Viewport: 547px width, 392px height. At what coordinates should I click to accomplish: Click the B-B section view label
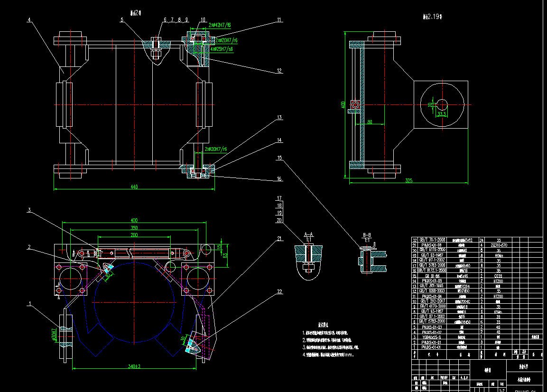[x=367, y=235]
